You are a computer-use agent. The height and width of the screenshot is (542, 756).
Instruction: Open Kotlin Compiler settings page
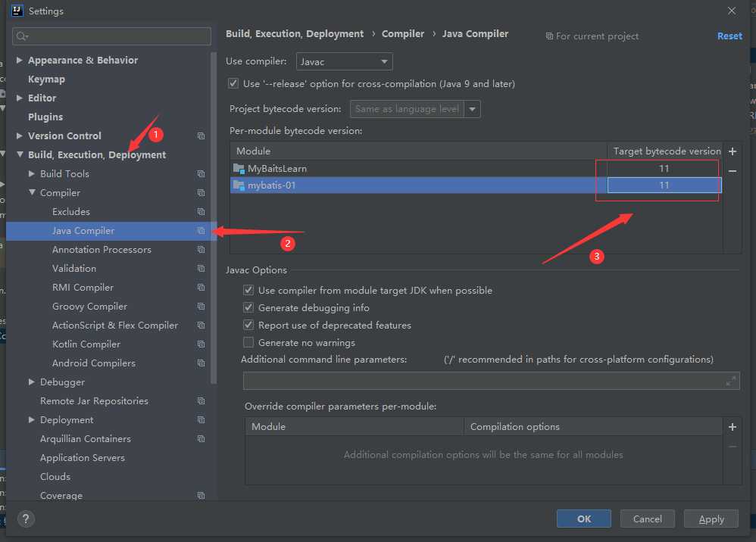click(x=86, y=344)
